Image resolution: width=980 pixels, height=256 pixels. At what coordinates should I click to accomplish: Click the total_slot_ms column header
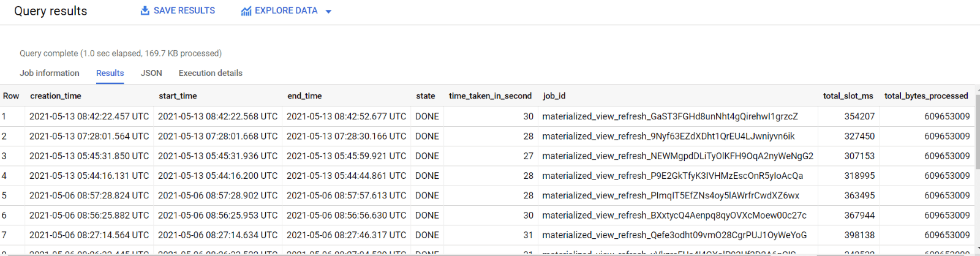[848, 96]
